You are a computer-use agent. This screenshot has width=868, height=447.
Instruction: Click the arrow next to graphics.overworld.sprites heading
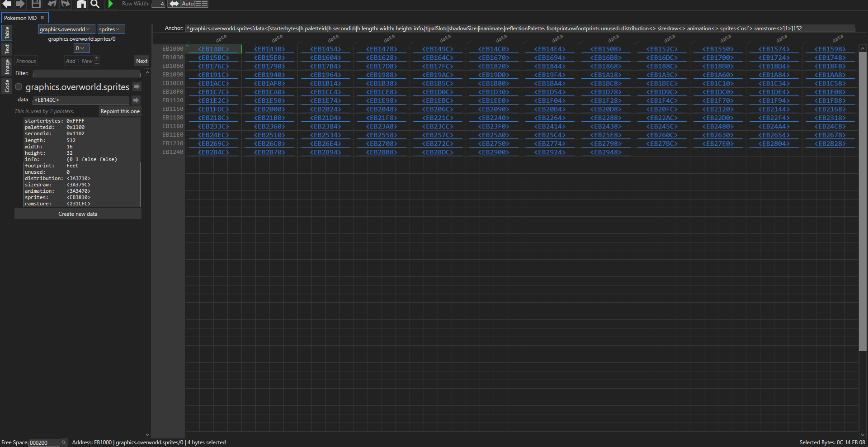(x=137, y=86)
